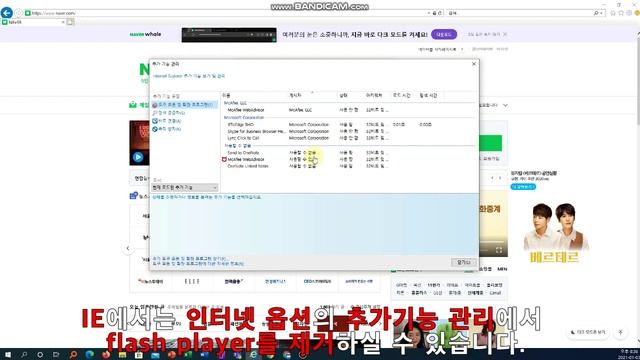Switch to Internet Explorer taskbar icon
Image resolution: width=640 pixels, height=360 pixels.
[253, 355]
